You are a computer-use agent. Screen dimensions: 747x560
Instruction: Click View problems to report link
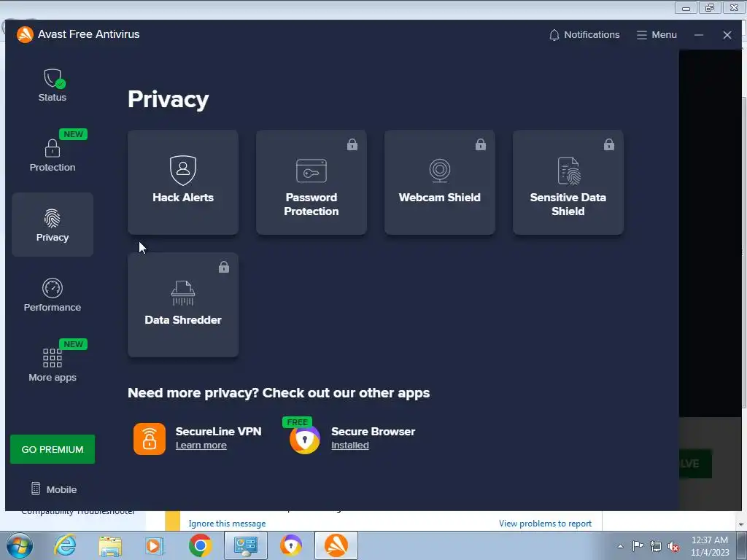tap(546, 524)
